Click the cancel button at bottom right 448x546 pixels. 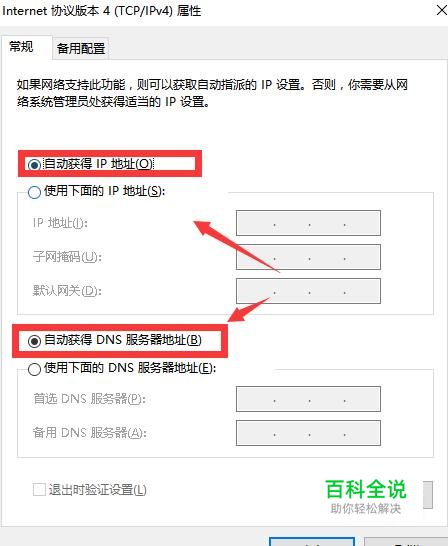(x=406, y=542)
